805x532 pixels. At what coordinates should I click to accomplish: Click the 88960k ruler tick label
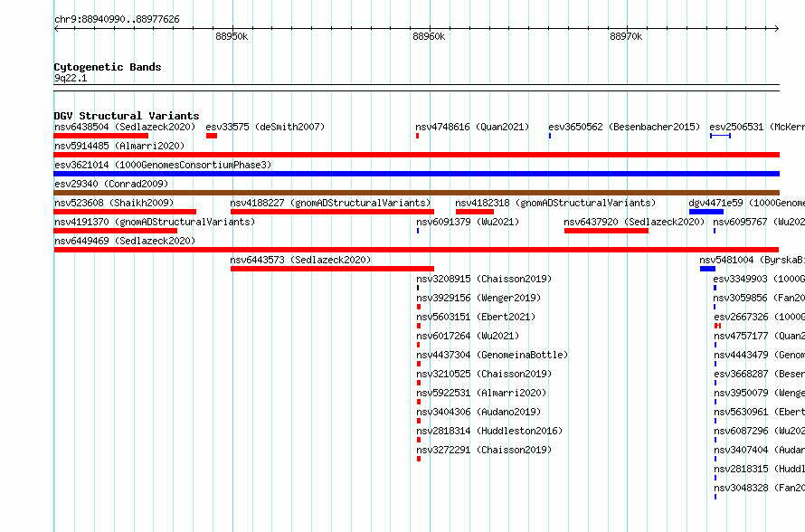429,36
